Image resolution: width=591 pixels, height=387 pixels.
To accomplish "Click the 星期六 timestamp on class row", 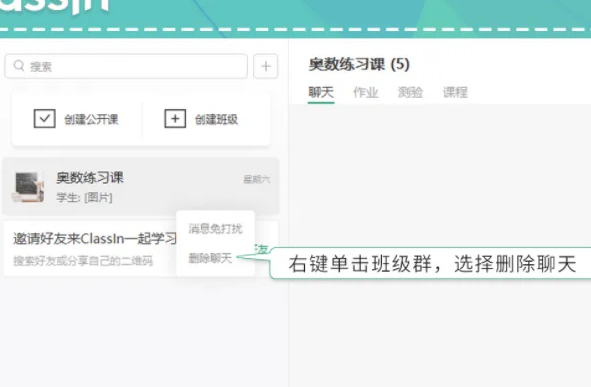I will [257, 179].
